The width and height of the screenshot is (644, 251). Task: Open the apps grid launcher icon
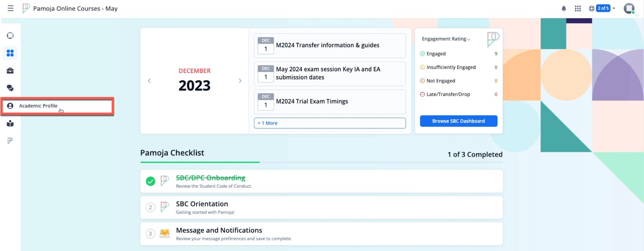point(578,8)
